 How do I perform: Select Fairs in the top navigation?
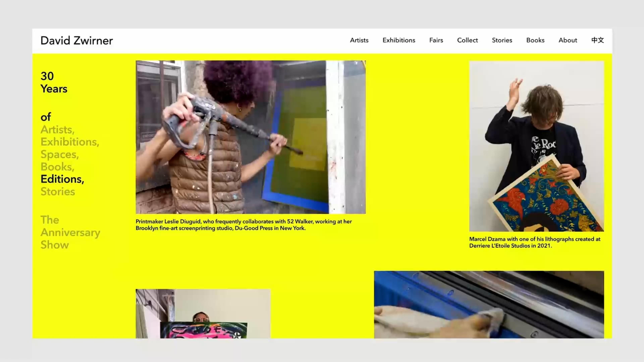click(436, 40)
